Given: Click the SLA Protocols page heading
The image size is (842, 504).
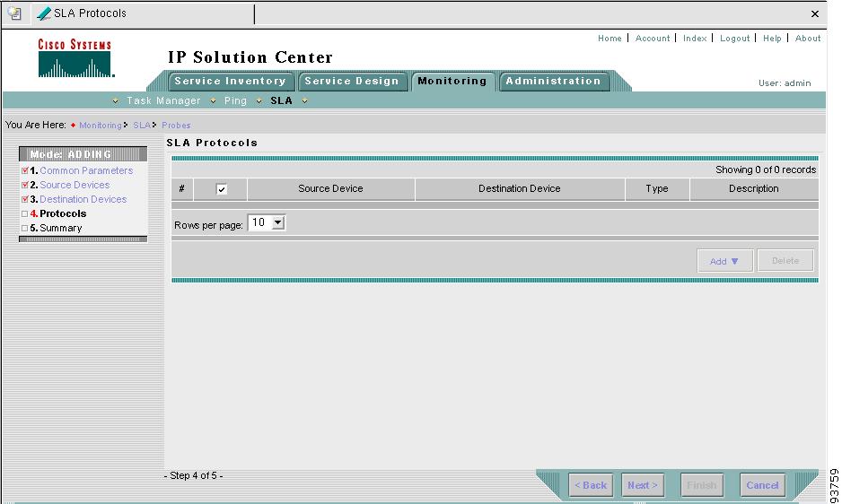Looking at the screenshot, I should point(212,143).
